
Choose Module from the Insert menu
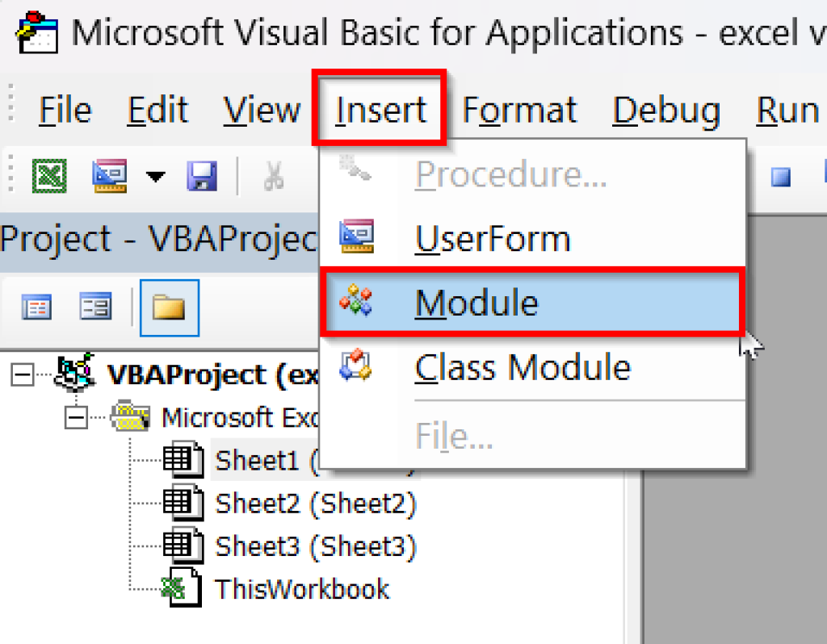476,303
